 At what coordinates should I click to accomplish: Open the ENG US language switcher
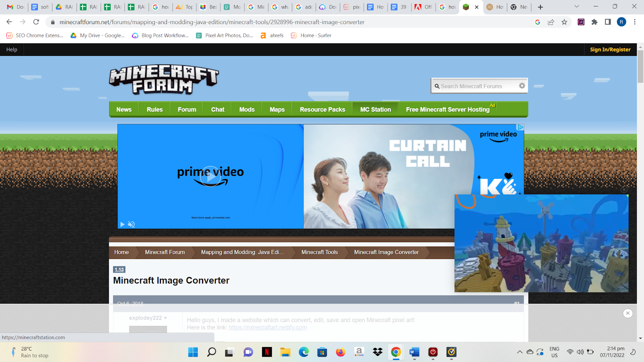[554, 352]
